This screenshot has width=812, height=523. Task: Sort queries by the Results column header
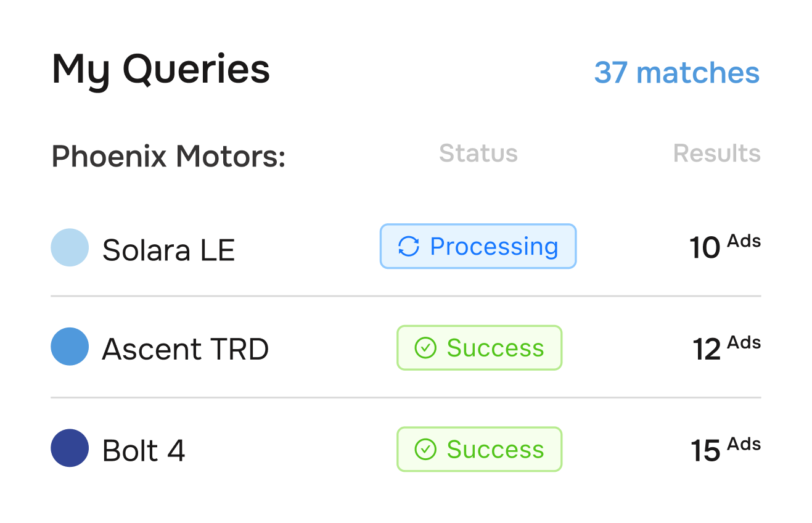pyautogui.click(x=717, y=154)
